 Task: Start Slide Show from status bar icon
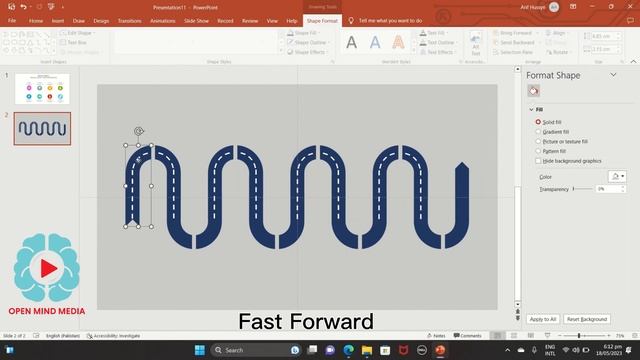pos(547,336)
